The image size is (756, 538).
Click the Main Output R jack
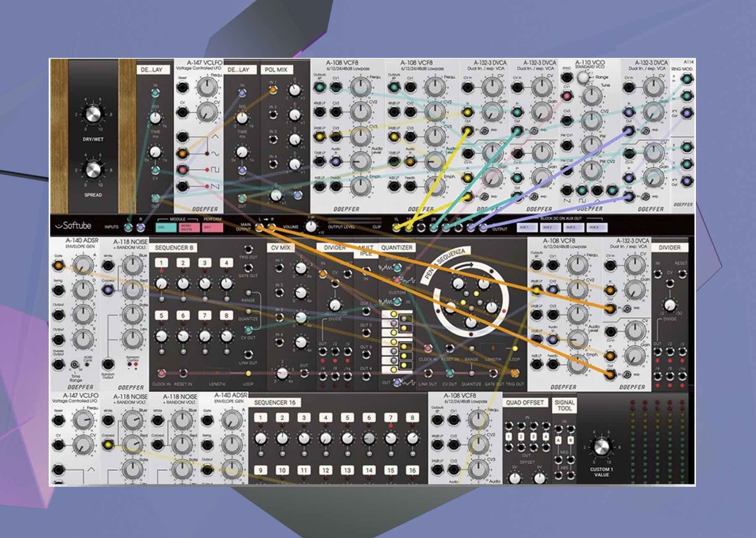(x=272, y=227)
